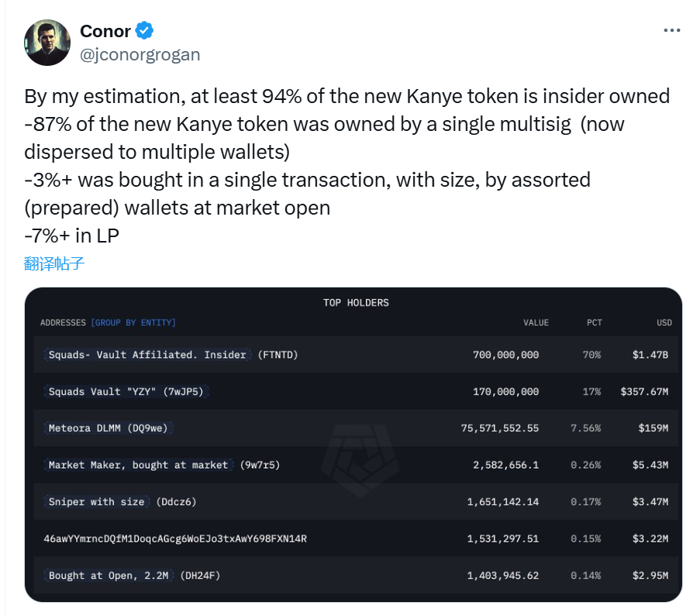
Task: Sort by the PCT column header
Action: (x=594, y=322)
